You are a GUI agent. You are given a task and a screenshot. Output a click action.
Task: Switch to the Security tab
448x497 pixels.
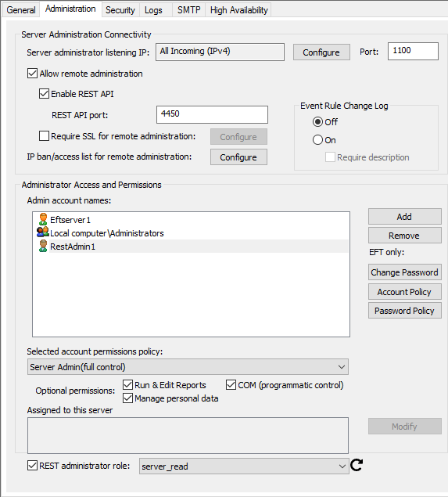(120, 10)
